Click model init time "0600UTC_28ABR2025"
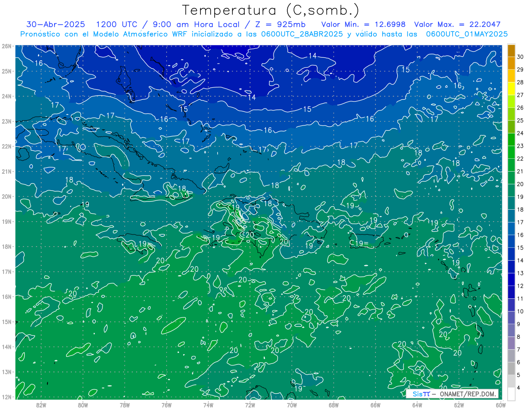532x411 pixels. coord(302,34)
